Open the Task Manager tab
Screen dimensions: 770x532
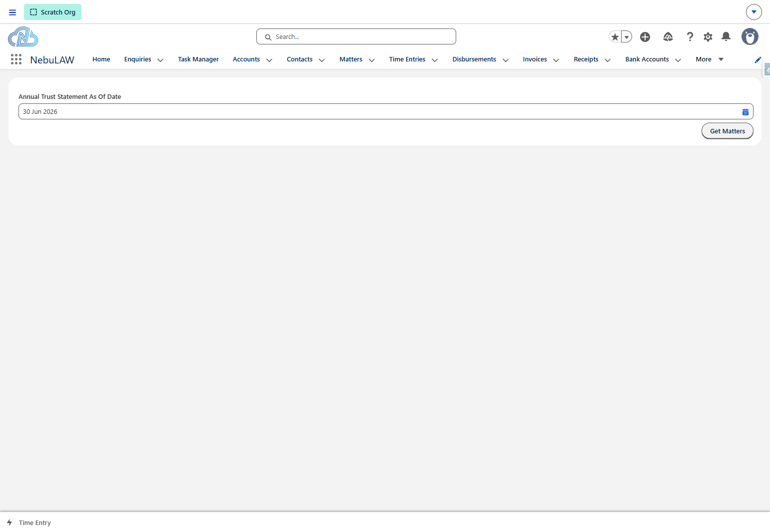click(x=198, y=59)
